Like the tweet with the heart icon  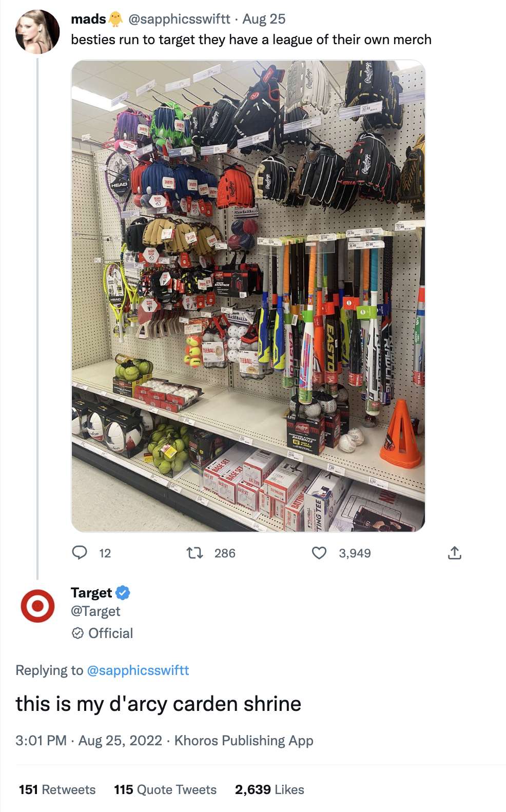(319, 553)
